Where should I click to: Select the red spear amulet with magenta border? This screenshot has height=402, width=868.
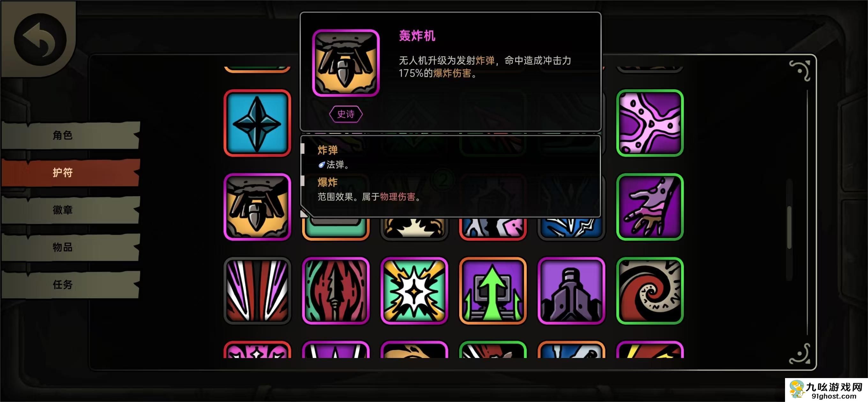pos(336,291)
